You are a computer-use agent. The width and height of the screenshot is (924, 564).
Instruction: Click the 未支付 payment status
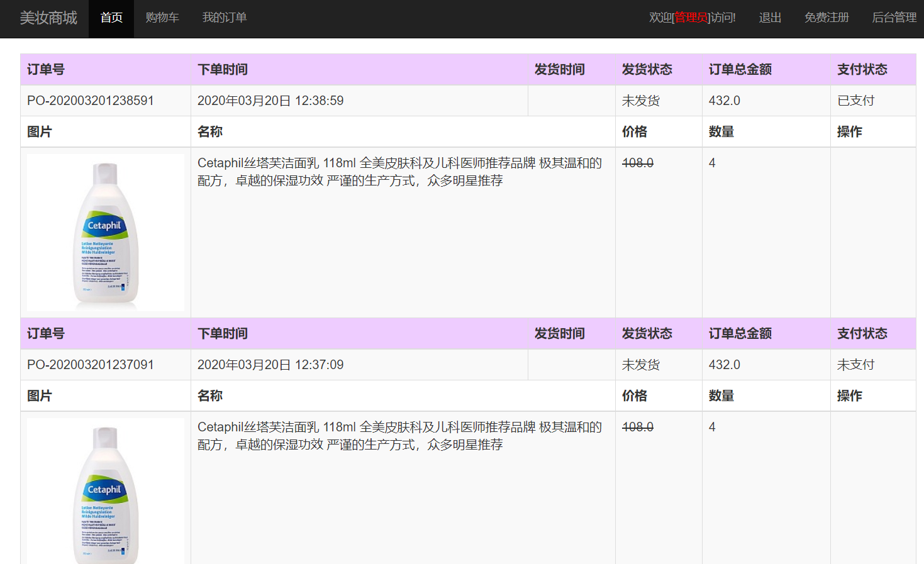pos(855,365)
